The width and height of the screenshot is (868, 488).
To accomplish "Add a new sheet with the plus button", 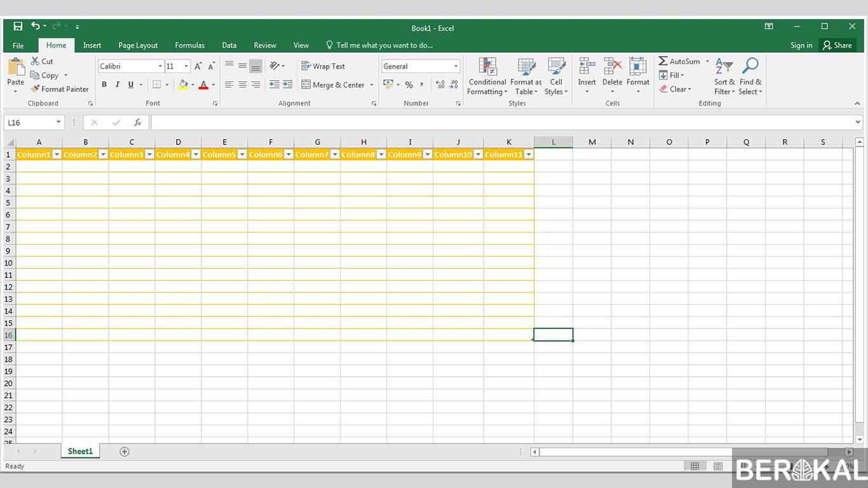I will [124, 451].
